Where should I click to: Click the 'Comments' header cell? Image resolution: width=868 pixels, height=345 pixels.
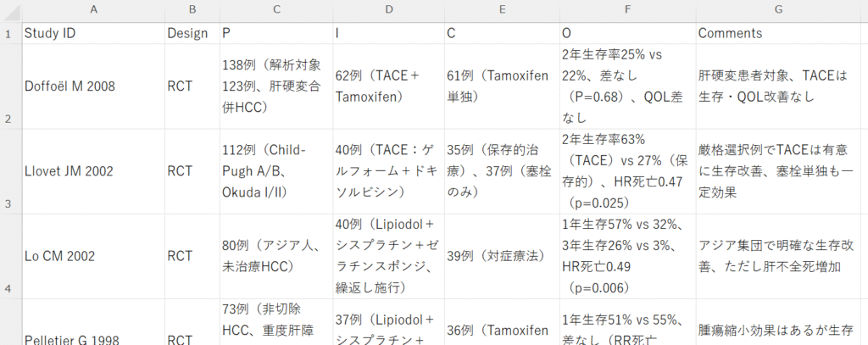click(x=777, y=33)
